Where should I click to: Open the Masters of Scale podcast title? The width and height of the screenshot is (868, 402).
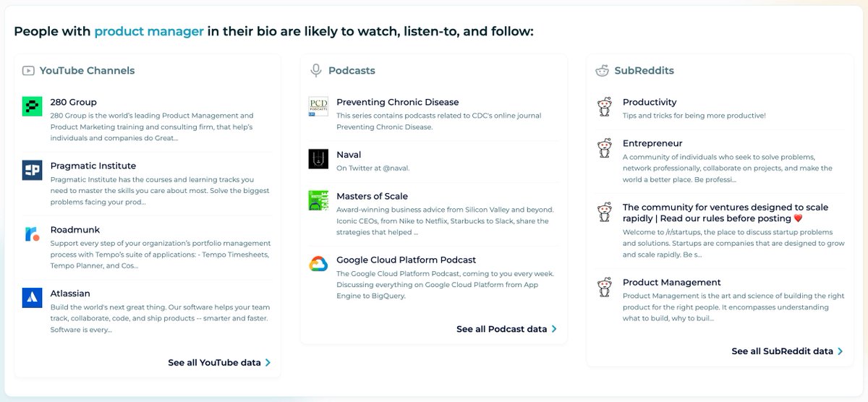tap(372, 196)
